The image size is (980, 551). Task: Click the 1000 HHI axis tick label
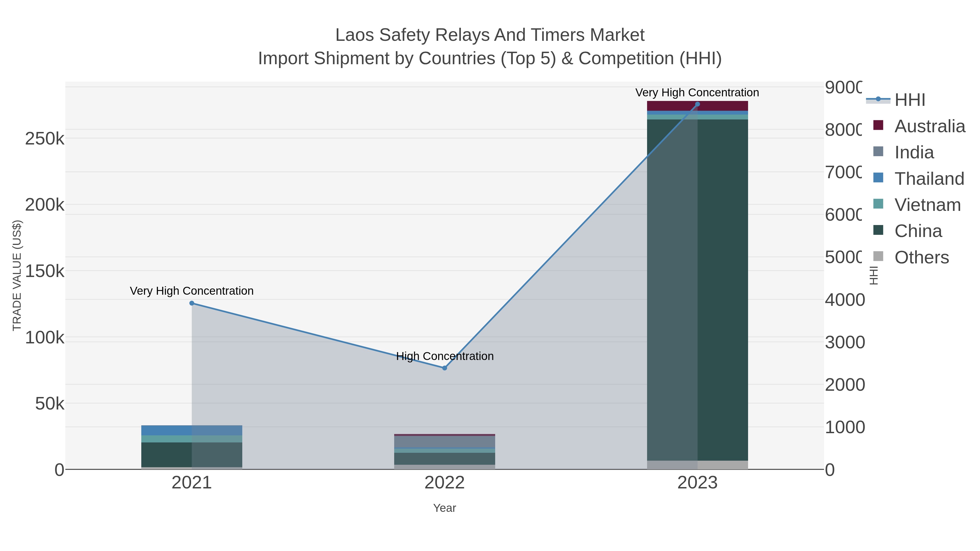pyautogui.click(x=845, y=427)
